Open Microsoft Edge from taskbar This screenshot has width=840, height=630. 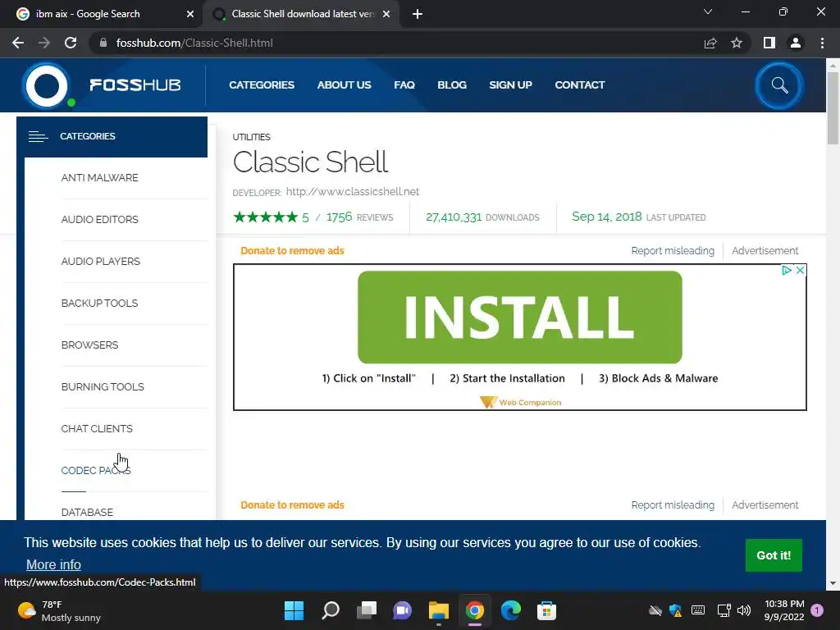(x=510, y=610)
